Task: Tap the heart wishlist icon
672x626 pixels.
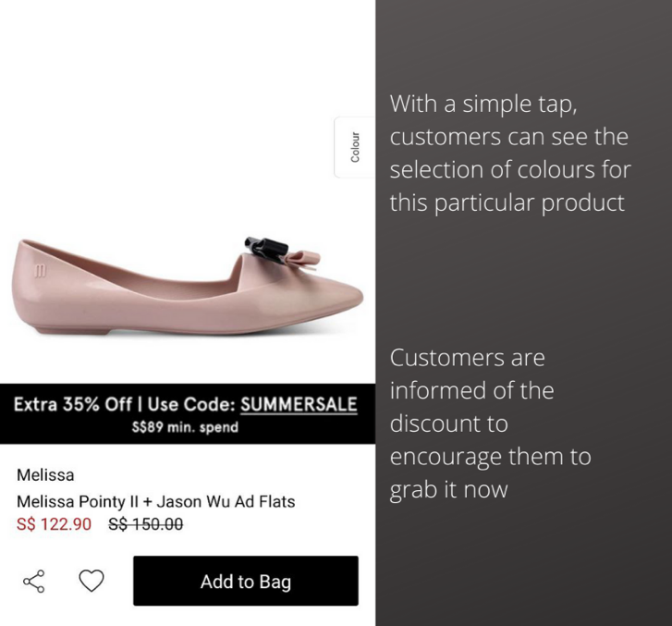Action: 92,581
